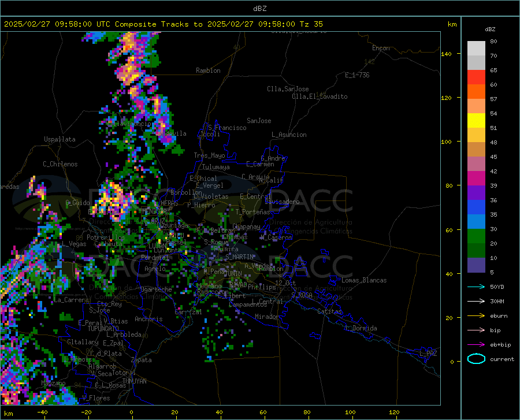This screenshot has height=420, width=520.
Task: Click the cyan current ellipse icon
Action: pos(476,359)
